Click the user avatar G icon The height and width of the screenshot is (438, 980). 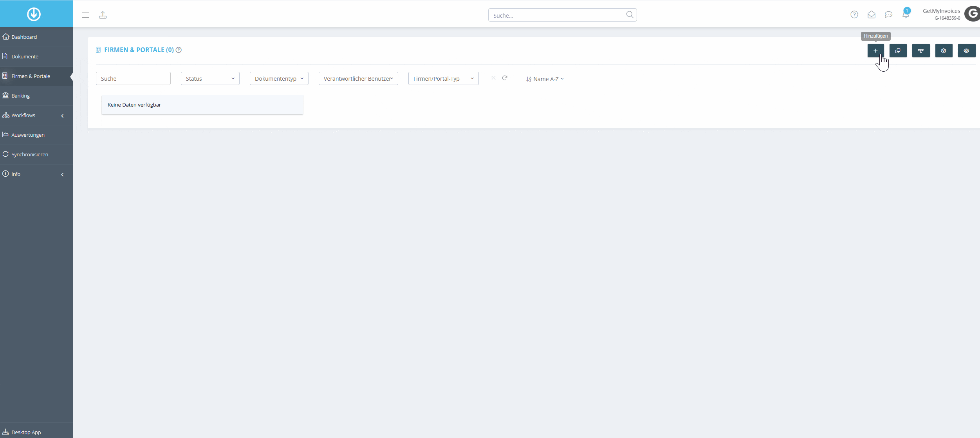pyautogui.click(x=973, y=14)
